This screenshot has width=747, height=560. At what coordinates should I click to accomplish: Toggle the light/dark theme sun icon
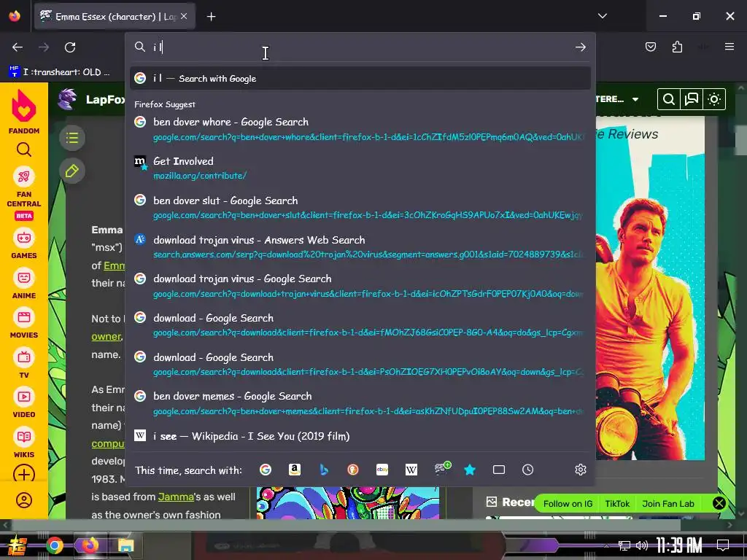pyautogui.click(x=714, y=99)
